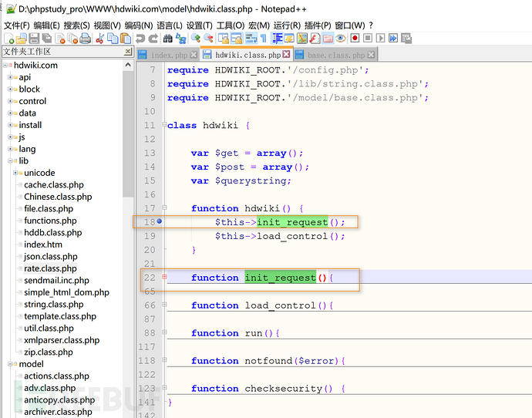Click the save recorded macro icon
Image resolution: width=532 pixels, height=418 pixels.
point(406,39)
